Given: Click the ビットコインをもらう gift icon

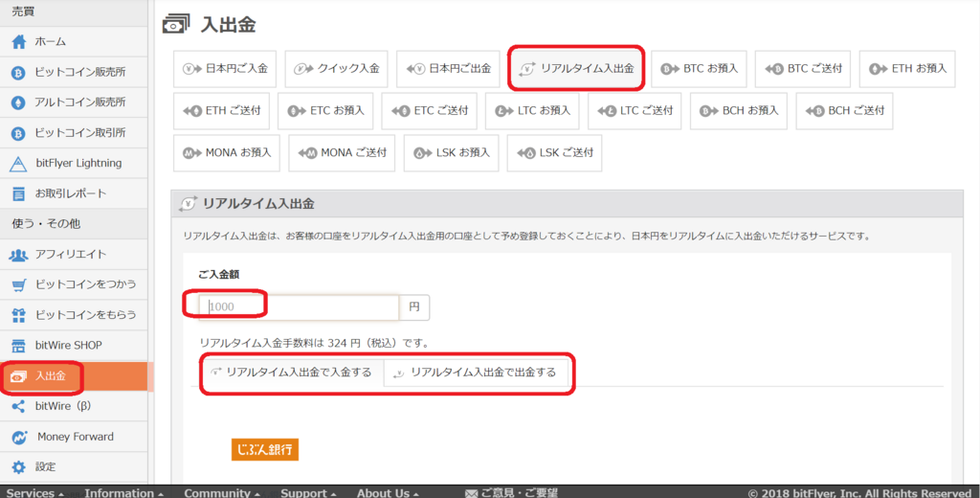Looking at the screenshot, I should pyautogui.click(x=19, y=315).
